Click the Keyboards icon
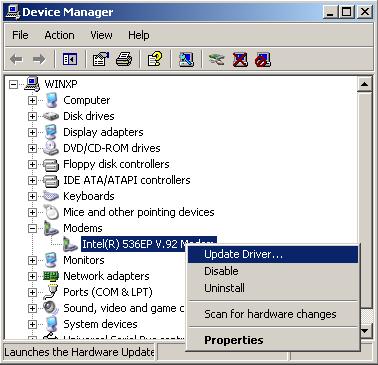The image size is (378, 365). pos(51,196)
